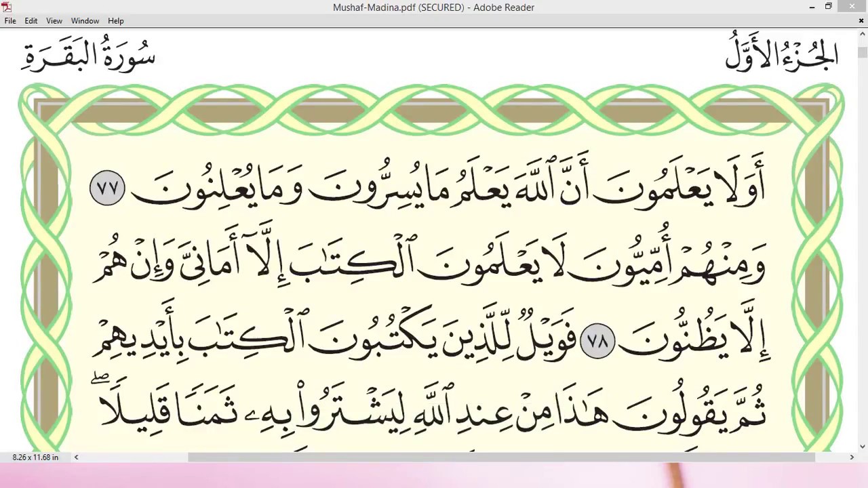Click the Adobe Reader title bar icon
Screen dimensions: 868x488
tap(7, 7)
